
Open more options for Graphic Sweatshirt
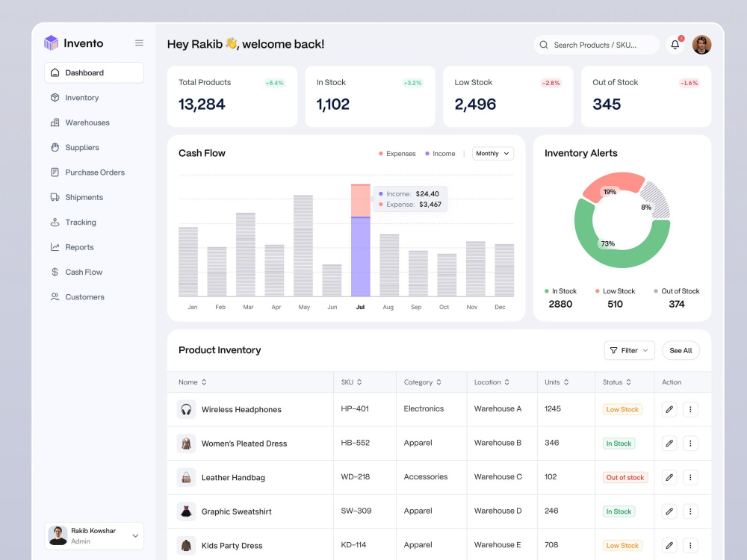690,511
